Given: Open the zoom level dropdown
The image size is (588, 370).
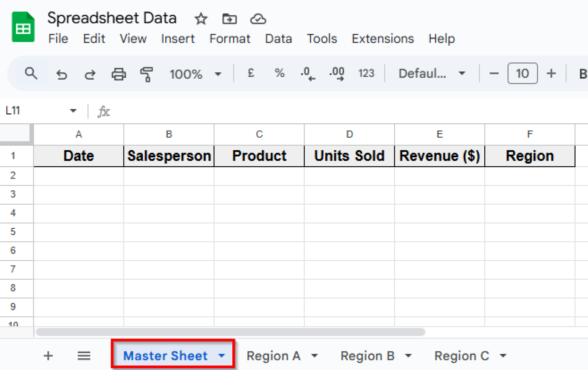Looking at the screenshot, I should click(x=195, y=74).
